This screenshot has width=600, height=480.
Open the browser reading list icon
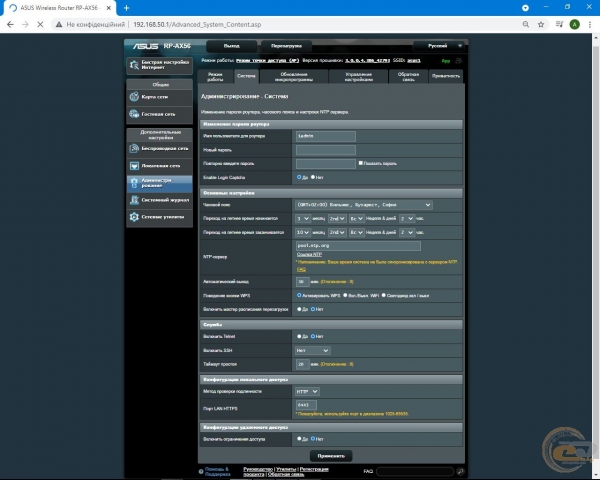point(559,24)
